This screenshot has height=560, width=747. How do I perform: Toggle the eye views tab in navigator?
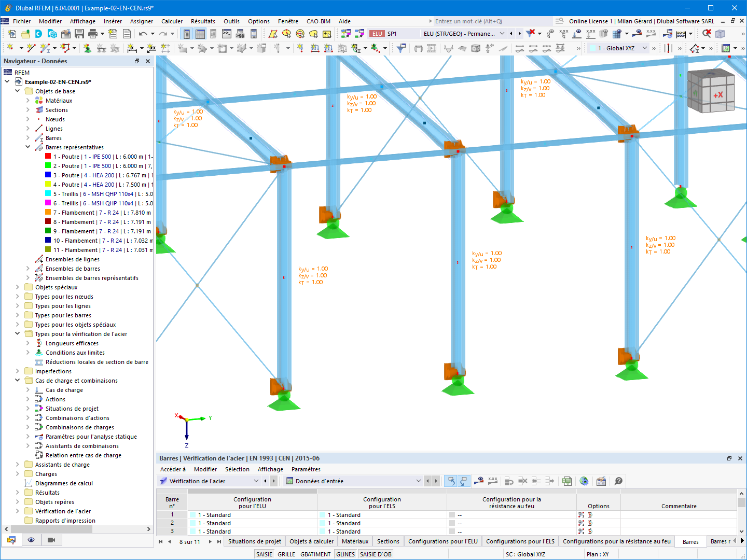tap(31, 540)
